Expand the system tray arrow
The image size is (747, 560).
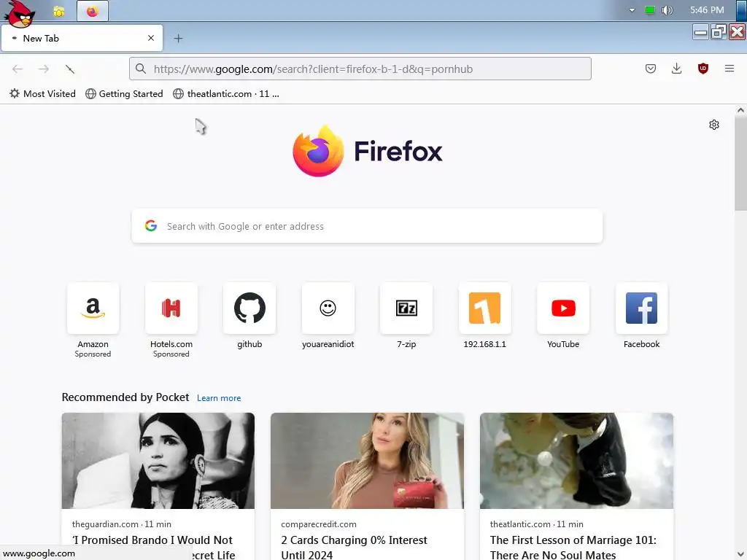pos(632,10)
